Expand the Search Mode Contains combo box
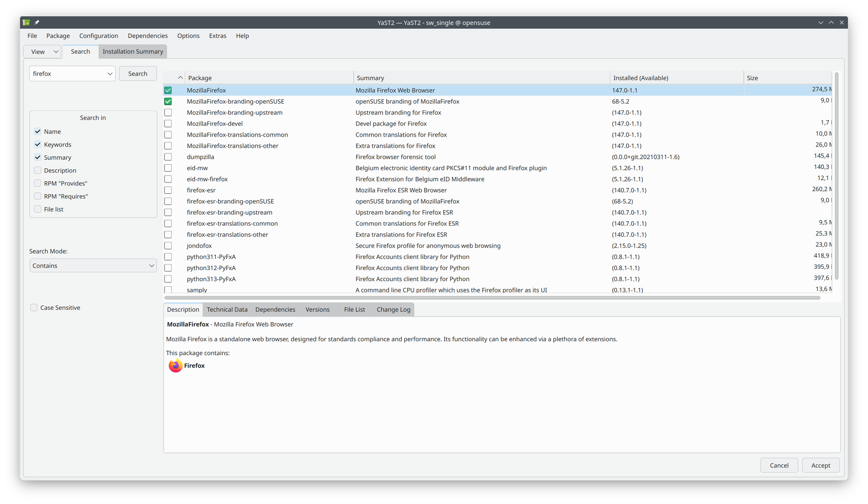868x504 pixels. 93,265
